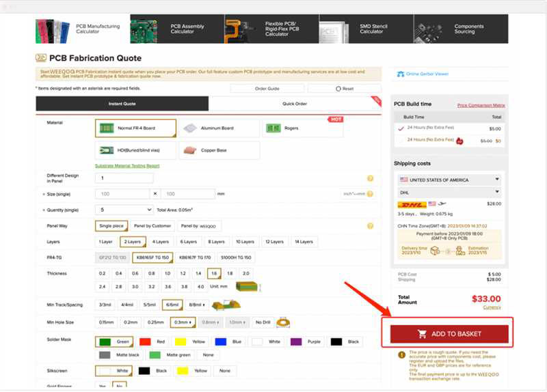Click the help icon for Panel Way
The width and height of the screenshot is (547, 392).
(x=370, y=225)
